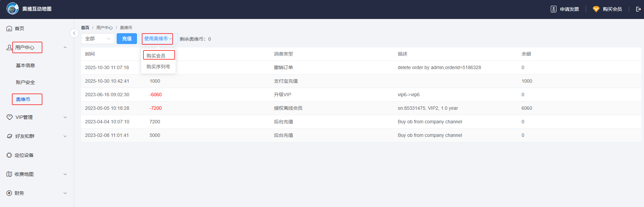Click the invoice request icon in header

553,9
